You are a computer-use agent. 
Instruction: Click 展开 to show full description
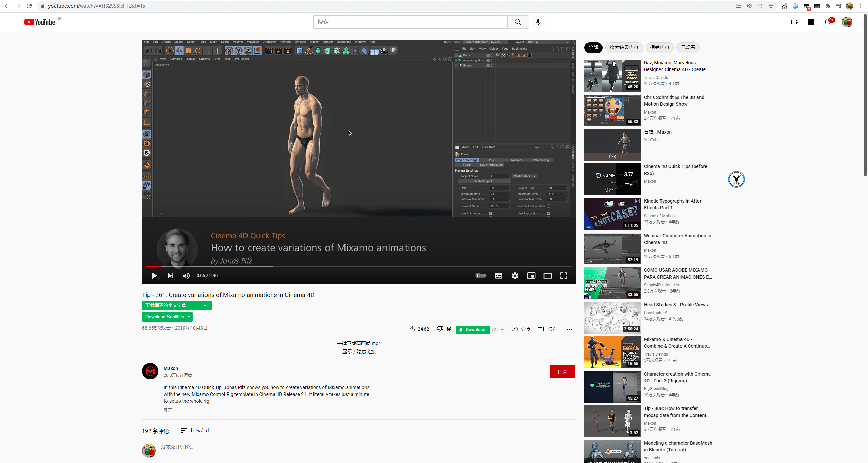[x=167, y=410]
